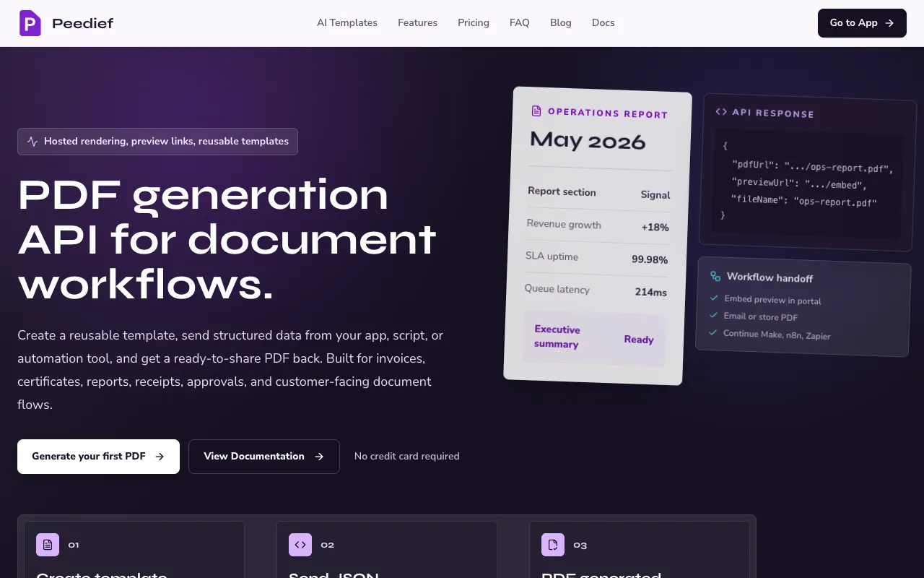Screen dimensions: 924x578
Task: Click the 02 step number
Action: 328,545
